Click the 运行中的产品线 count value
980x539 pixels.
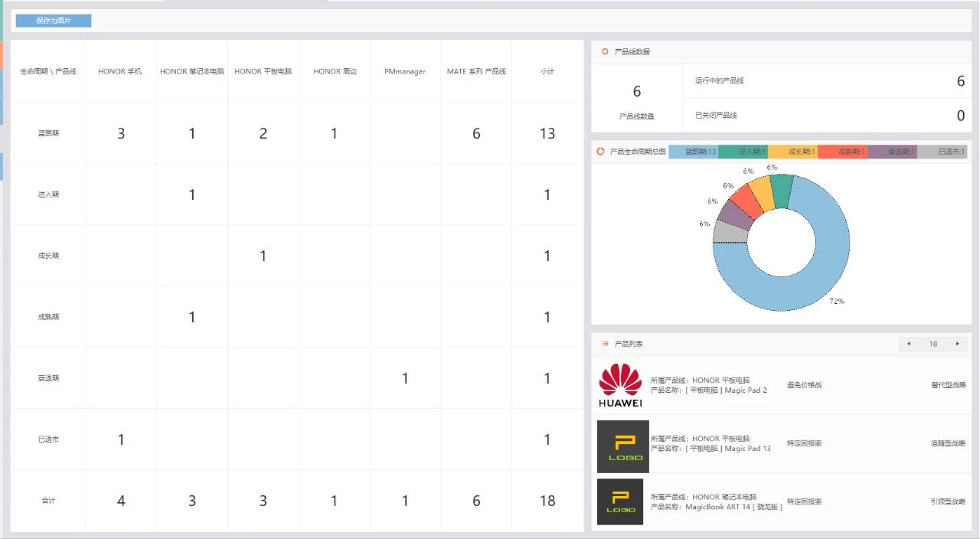click(960, 81)
